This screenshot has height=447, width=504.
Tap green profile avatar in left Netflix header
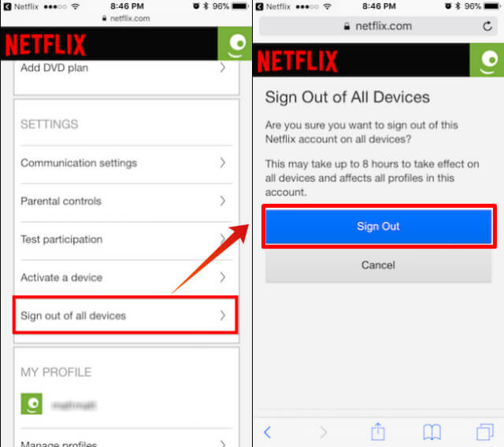click(235, 43)
